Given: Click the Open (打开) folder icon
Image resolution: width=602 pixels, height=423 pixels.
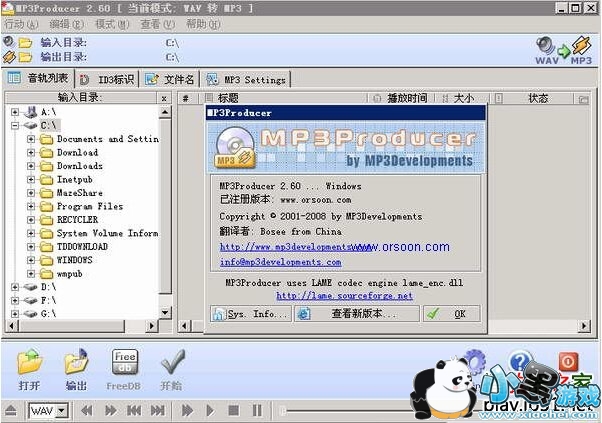Looking at the screenshot, I should pyautogui.click(x=29, y=361).
